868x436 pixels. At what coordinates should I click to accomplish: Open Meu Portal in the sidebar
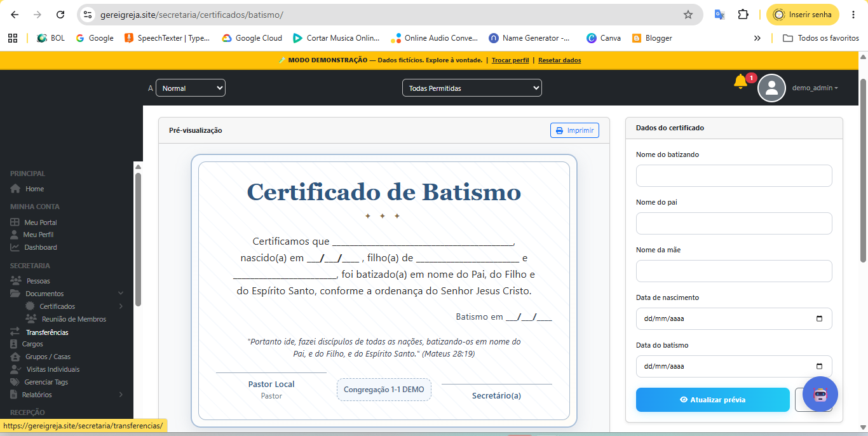[34, 222]
